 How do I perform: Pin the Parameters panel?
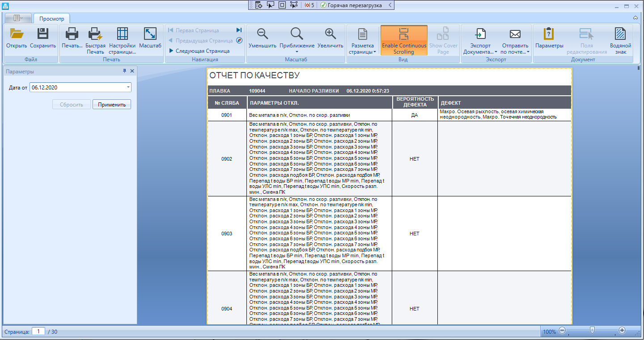pyautogui.click(x=124, y=71)
